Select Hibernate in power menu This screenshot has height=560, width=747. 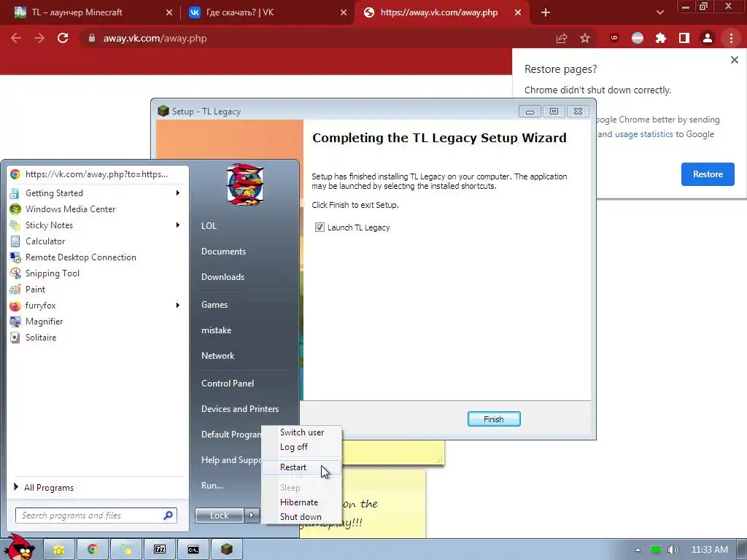pyautogui.click(x=302, y=502)
